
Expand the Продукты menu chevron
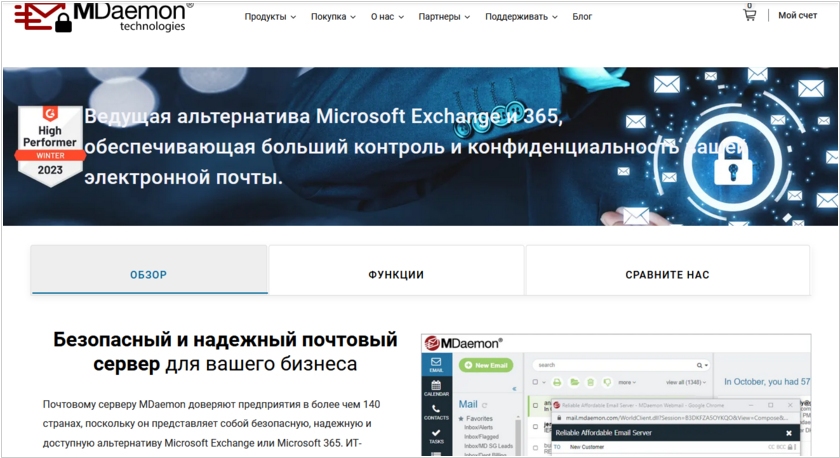pos(293,17)
